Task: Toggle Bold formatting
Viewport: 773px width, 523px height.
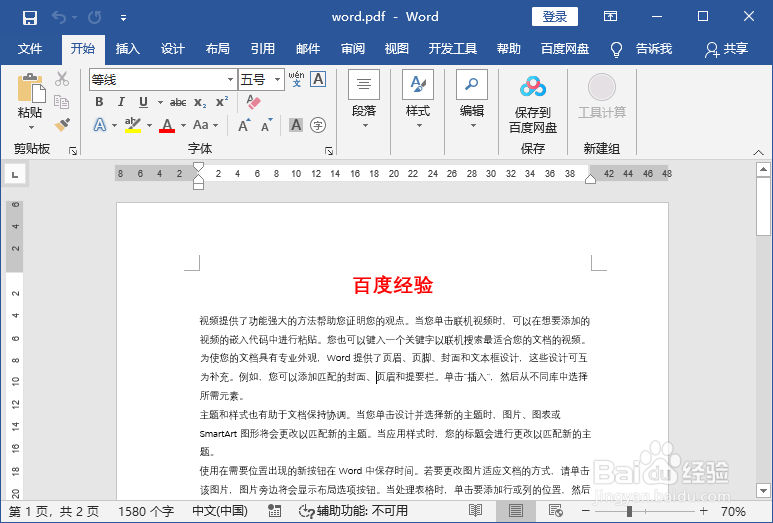Action: (99, 102)
